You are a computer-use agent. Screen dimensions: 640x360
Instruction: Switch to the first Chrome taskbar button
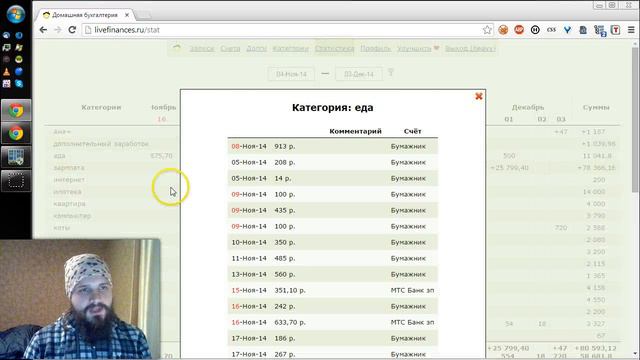[16, 110]
